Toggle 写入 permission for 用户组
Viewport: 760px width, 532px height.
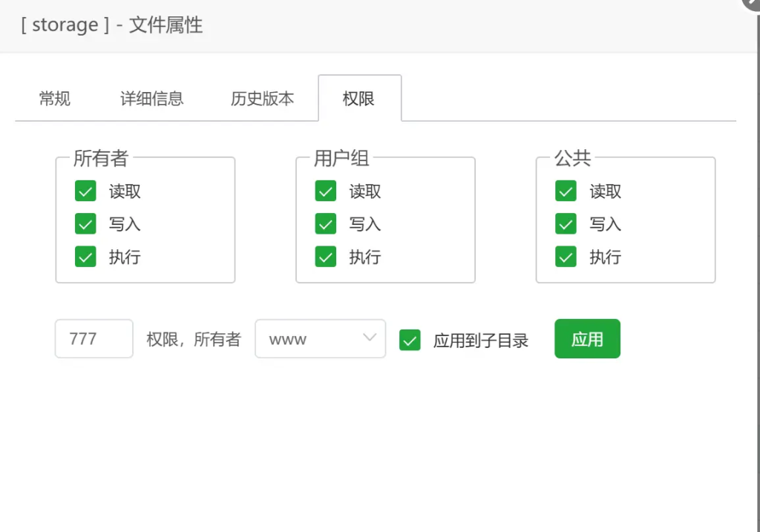click(x=326, y=224)
